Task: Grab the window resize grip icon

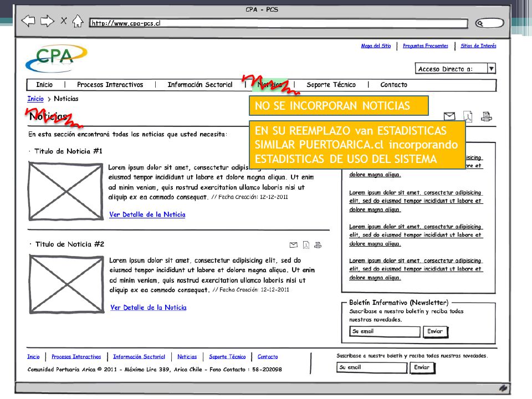Action: point(503,388)
